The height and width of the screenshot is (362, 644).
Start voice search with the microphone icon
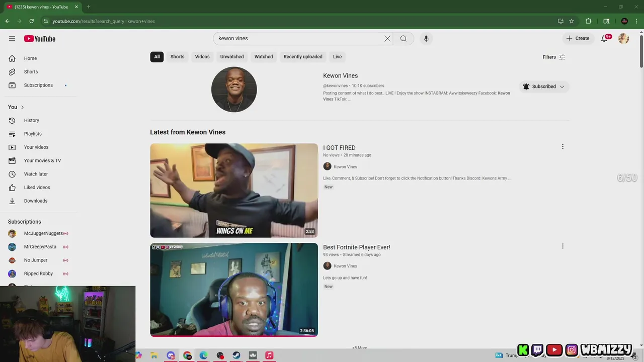coord(426,38)
